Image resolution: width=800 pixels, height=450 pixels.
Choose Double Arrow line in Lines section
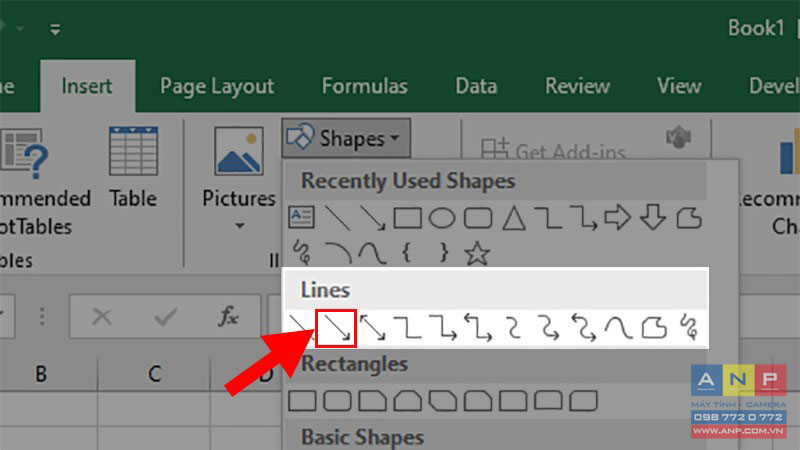click(x=372, y=328)
